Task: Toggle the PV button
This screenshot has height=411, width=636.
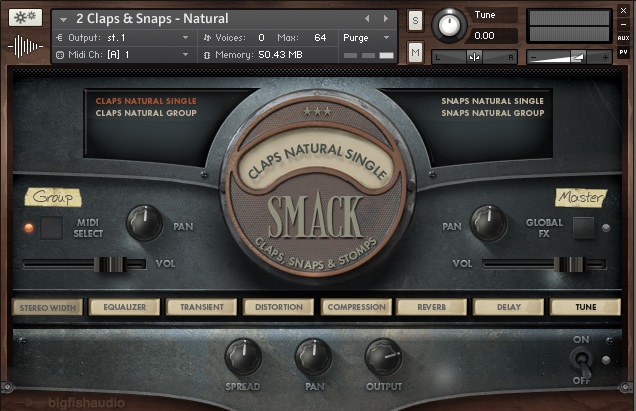Action: coord(623,52)
